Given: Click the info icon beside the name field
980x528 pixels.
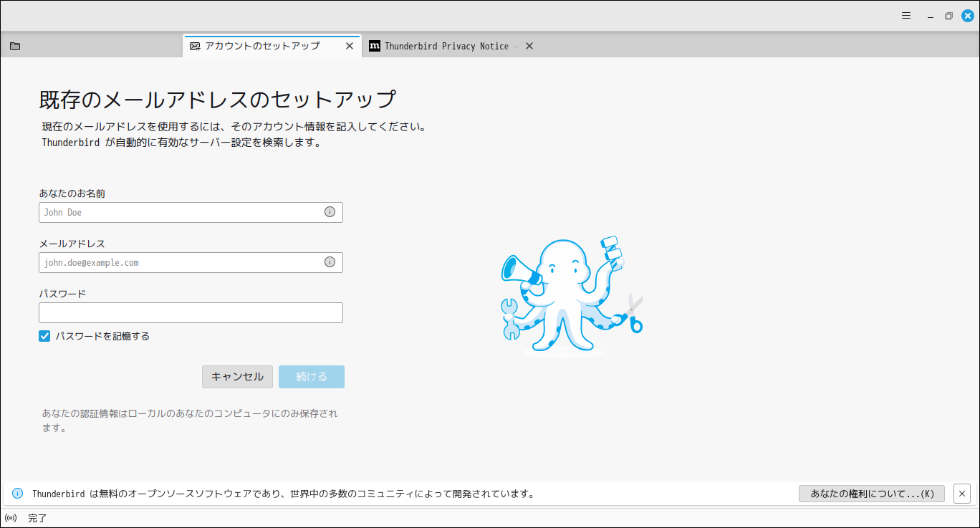Looking at the screenshot, I should [x=330, y=212].
